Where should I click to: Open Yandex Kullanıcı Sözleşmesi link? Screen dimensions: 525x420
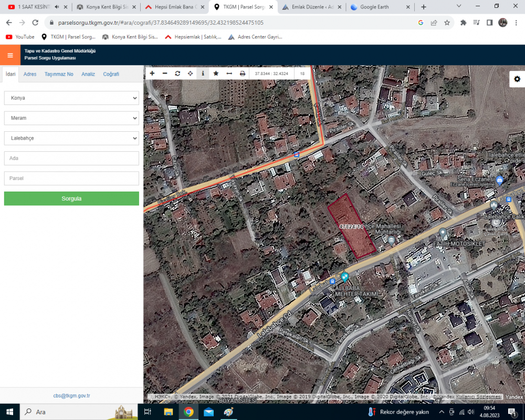pyautogui.click(x=479, y=396)
